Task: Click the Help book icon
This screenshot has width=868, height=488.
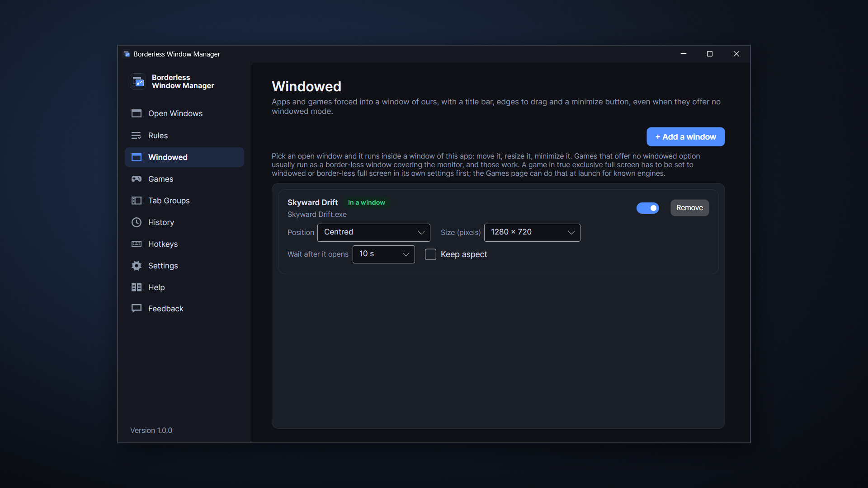Action: click(137, 287)
